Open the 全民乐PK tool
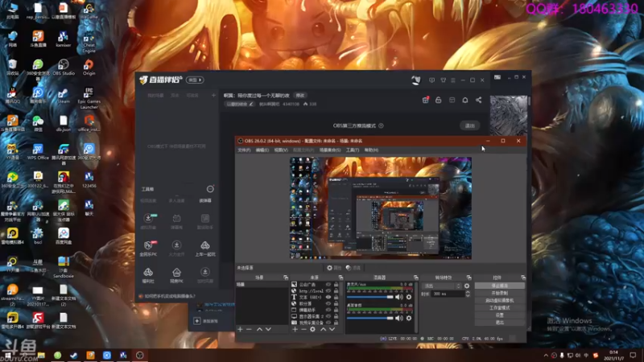 (x=148, y=249)
